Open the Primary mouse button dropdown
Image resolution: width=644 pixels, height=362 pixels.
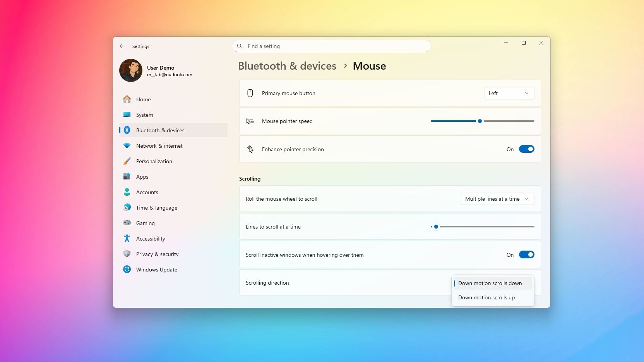509,93
